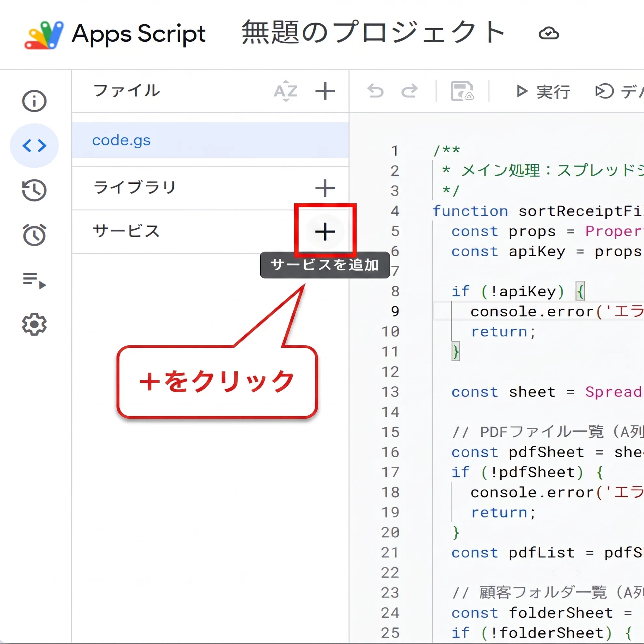Viewport: 644px width, 644px height.
Task: Open the project Overview info icon
Action: (x=34, y=101)
